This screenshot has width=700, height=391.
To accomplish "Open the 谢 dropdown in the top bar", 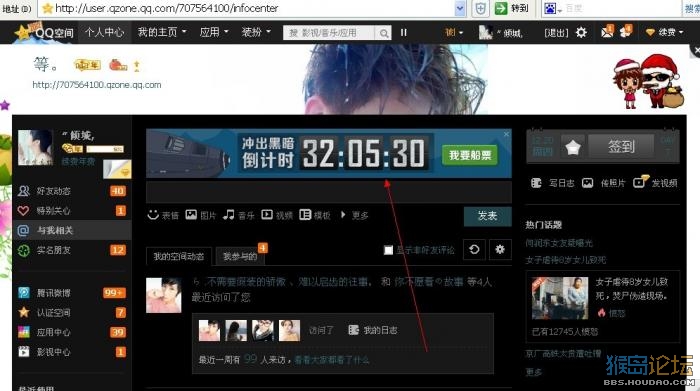I will [x=454, y=33].
